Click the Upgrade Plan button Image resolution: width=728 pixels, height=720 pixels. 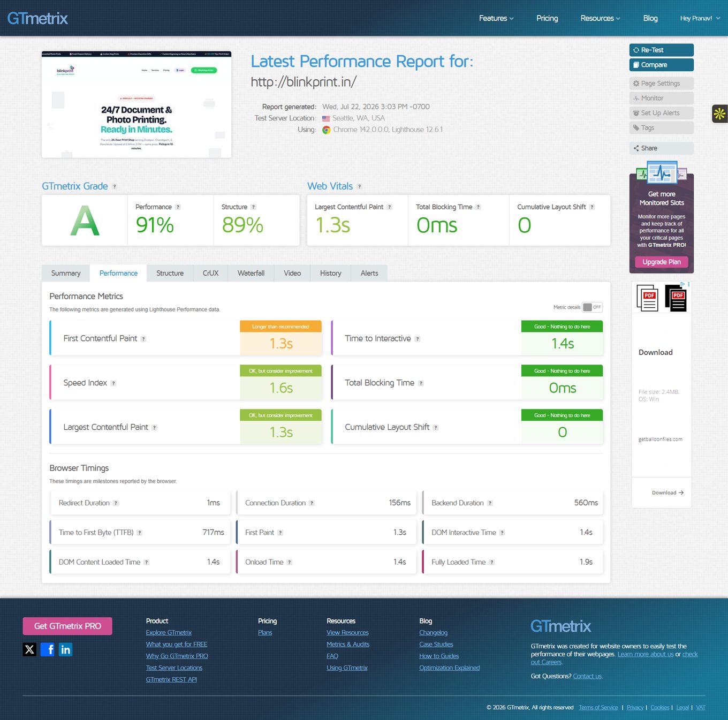point(662,262)
